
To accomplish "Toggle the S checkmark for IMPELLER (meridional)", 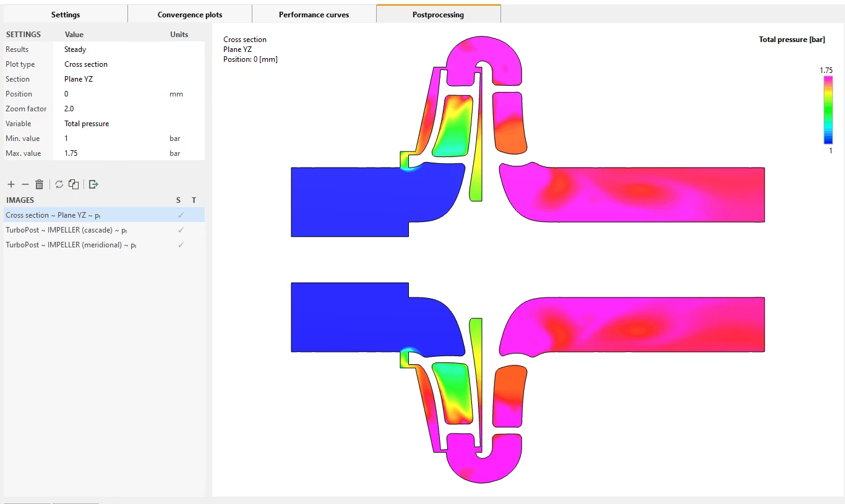I will [x=181, y=245].
